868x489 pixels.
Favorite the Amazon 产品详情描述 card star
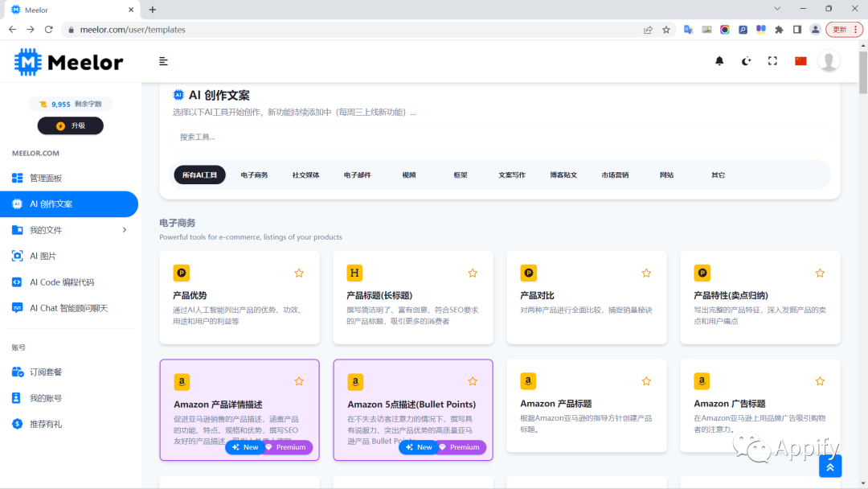[x=299, y=381]
